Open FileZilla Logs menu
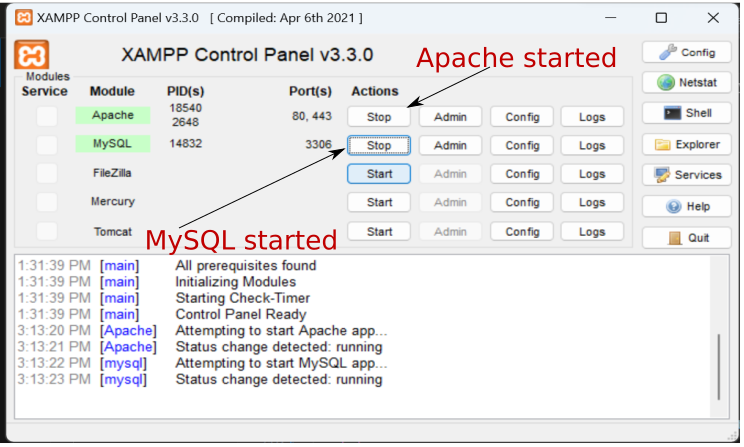744x447 pixels. [592, 174]
